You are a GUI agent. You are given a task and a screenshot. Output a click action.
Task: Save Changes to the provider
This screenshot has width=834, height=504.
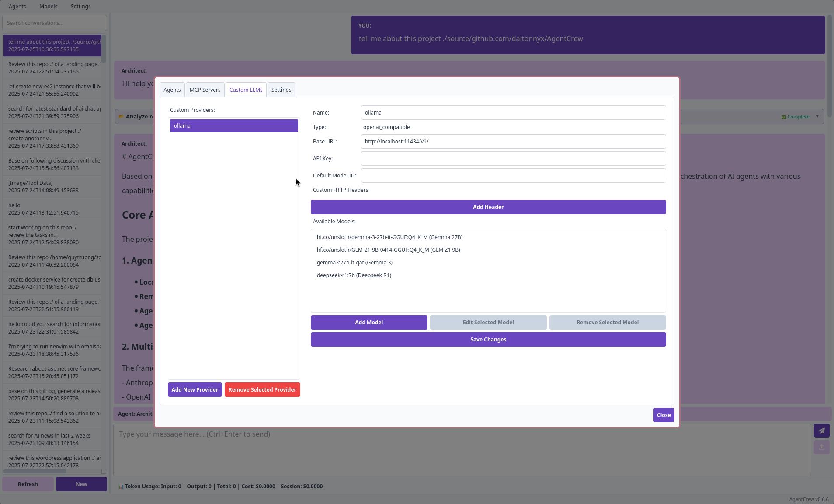(x=488, y=340)
